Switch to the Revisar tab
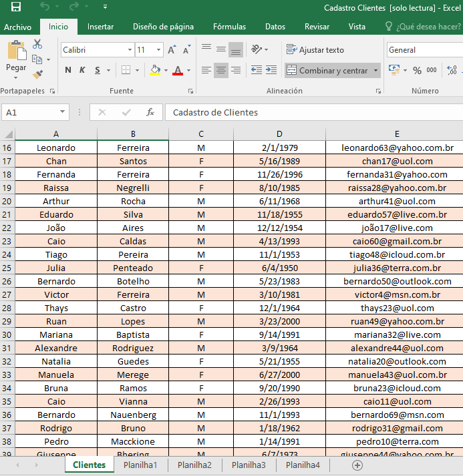 click(x=317, y=27)
